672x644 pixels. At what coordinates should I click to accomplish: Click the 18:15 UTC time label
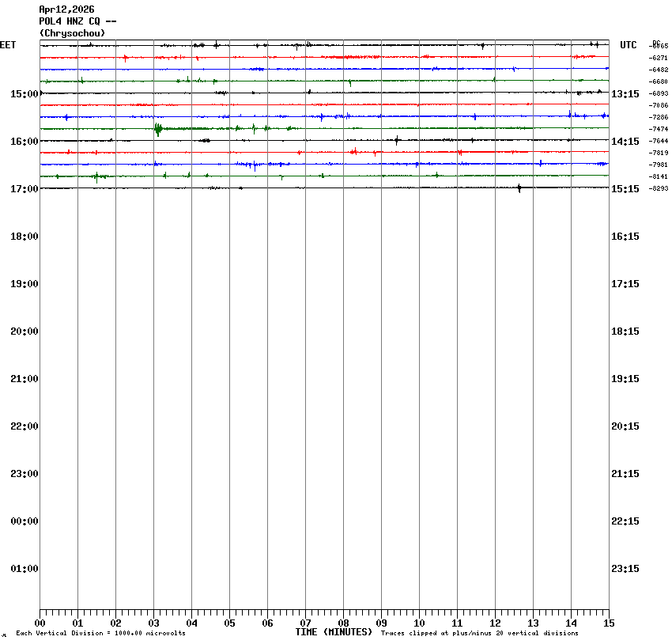625,331
